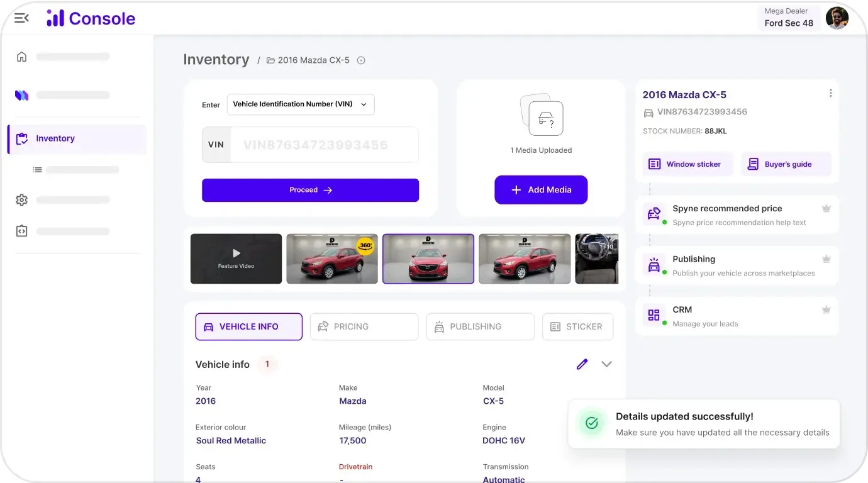Open the three-dot menu on the vehicle card
Viewport: 868px width, 483px height.
tap(830, 93)
